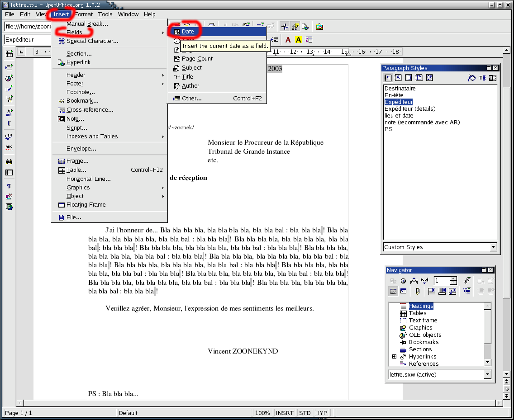The width and height of the screenshot is (514, 420).
Task: Open Fields submenu arrow
Action: tap(163, 33)
